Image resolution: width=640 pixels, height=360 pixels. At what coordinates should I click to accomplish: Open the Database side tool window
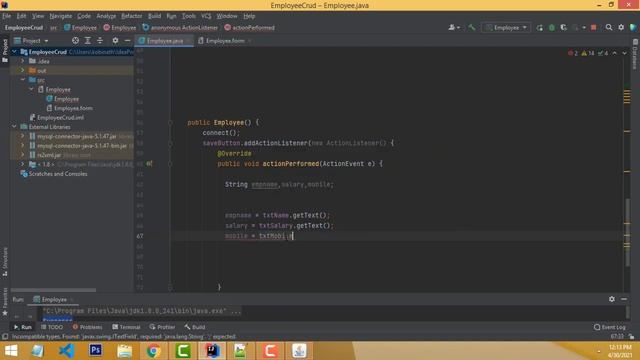pyautogui.click(x=635, y=54)
